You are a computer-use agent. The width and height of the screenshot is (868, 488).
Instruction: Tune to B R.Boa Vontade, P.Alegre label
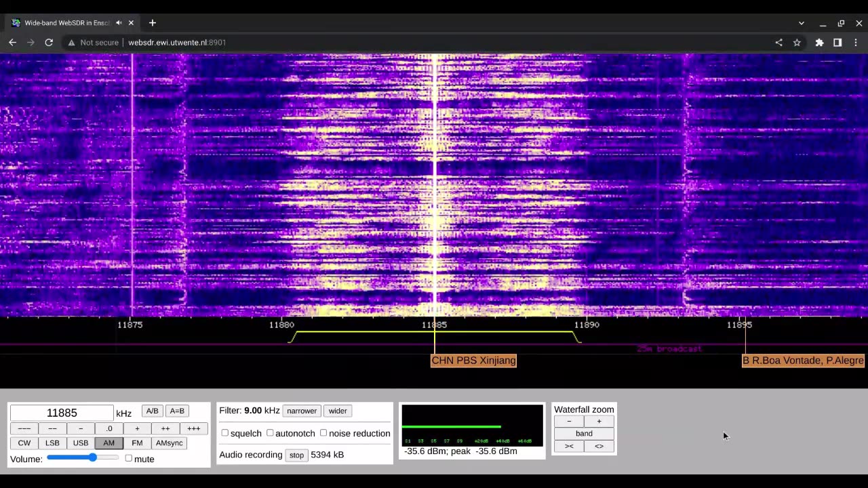coord(803,361)
